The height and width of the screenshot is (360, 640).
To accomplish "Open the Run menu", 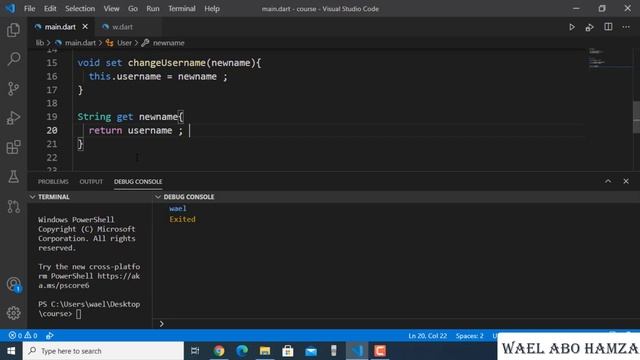I will tap(153, 9).
